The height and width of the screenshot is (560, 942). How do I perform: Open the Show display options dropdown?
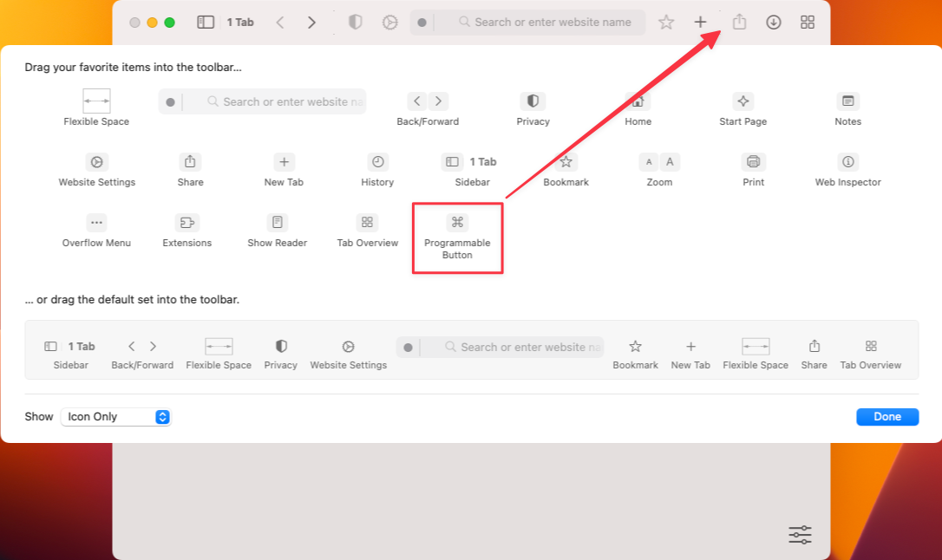click(115, 416)
